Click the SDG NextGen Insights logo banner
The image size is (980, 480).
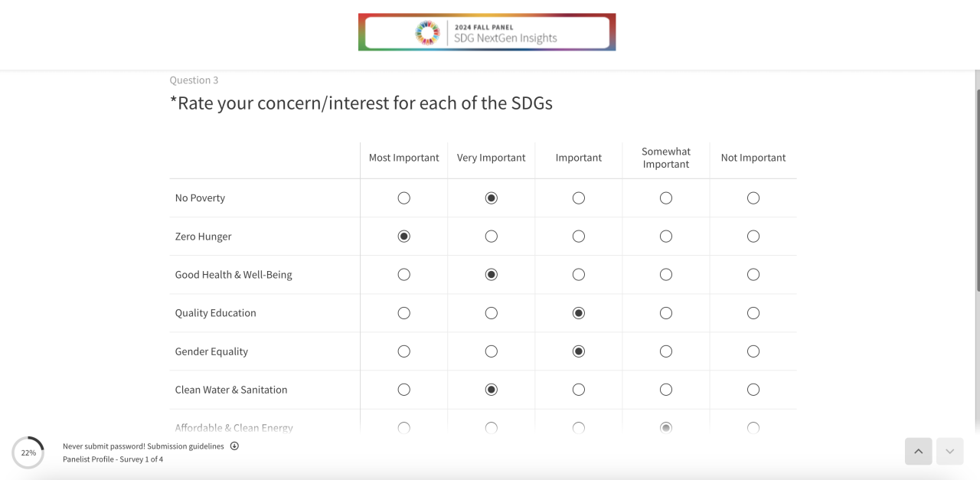click(x=487, y=32)
